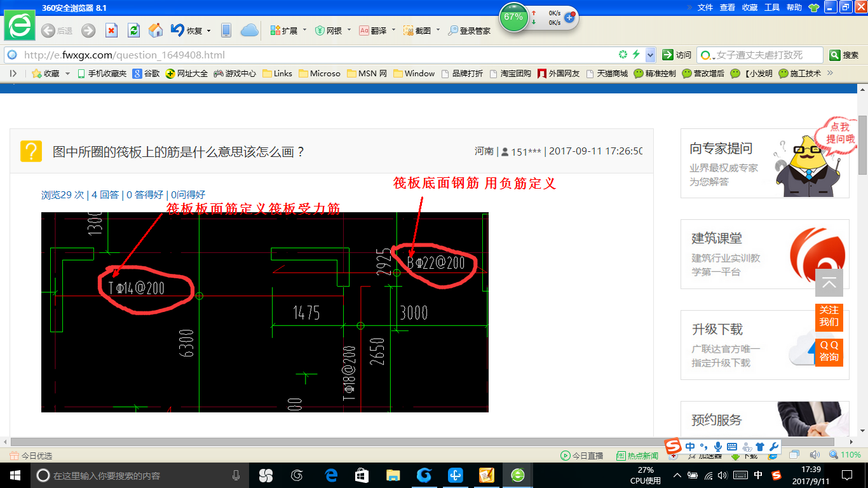Click the 67% memory accelerator ball
Screen dimensions: 868x488
click(513, 17)
